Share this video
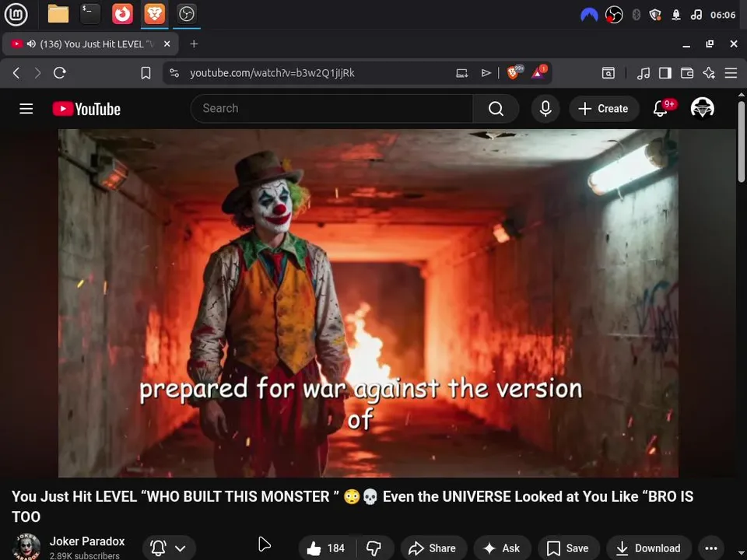This screenshot has width=747, height=560. click(433, 548)
